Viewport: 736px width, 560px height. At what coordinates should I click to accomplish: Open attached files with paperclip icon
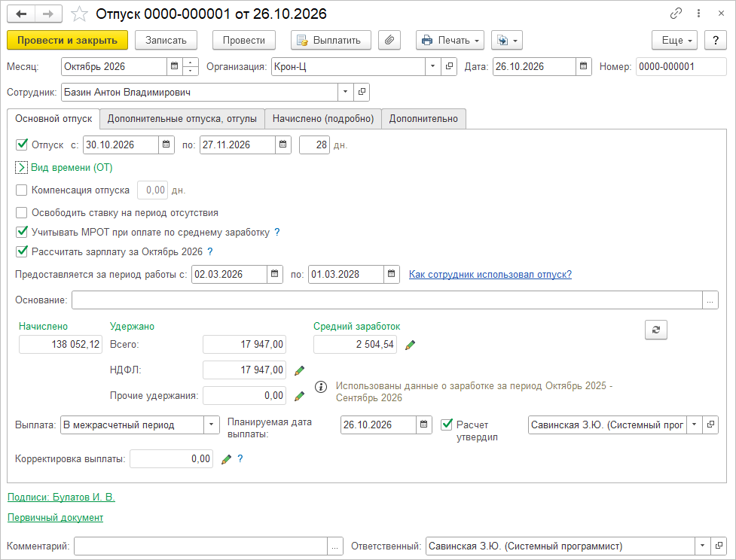tap(389, 41)
